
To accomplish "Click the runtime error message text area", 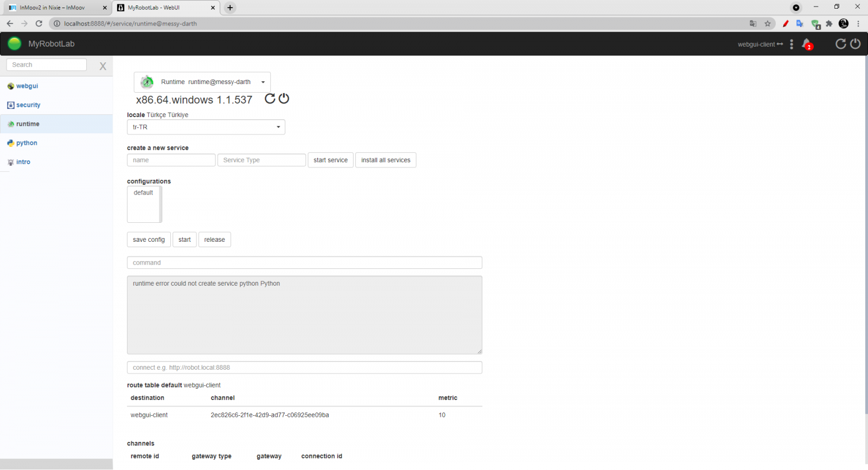I will click(304, 315).
